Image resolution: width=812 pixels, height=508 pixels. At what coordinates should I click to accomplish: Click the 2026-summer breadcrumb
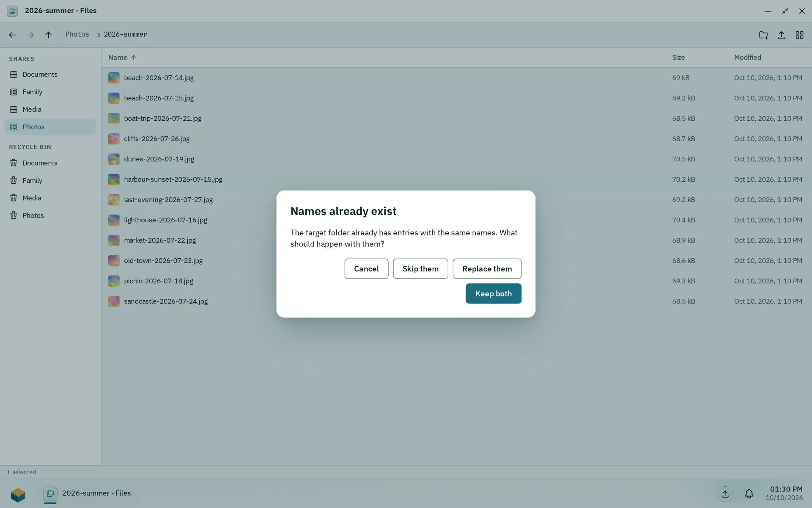125,34
